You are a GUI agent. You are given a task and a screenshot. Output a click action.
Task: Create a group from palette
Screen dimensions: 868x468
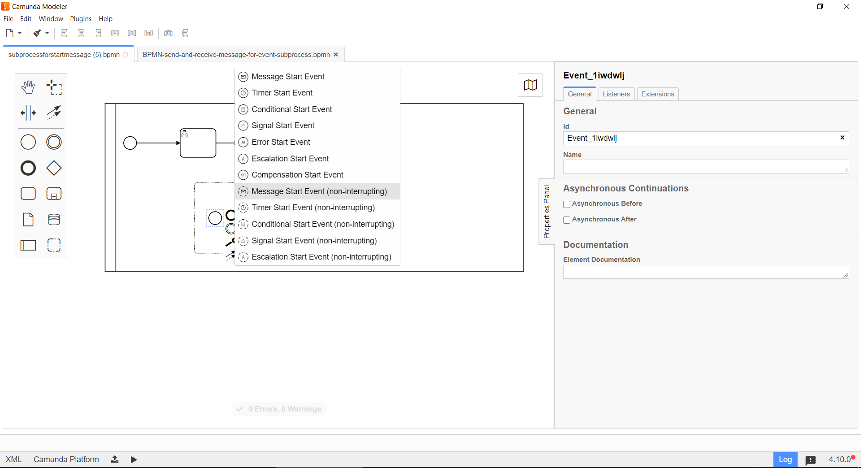click(54, 245)
